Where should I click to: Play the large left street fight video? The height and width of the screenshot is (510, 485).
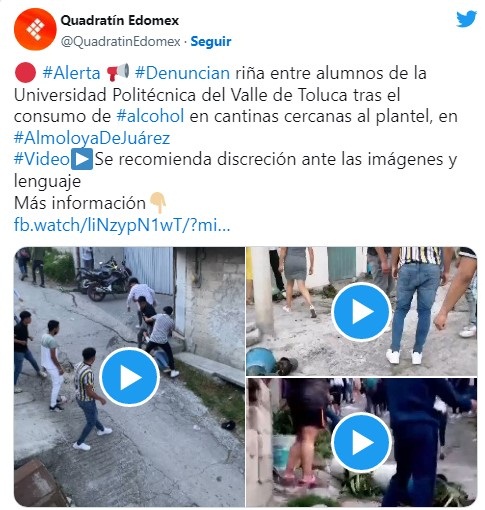(130, 377)
